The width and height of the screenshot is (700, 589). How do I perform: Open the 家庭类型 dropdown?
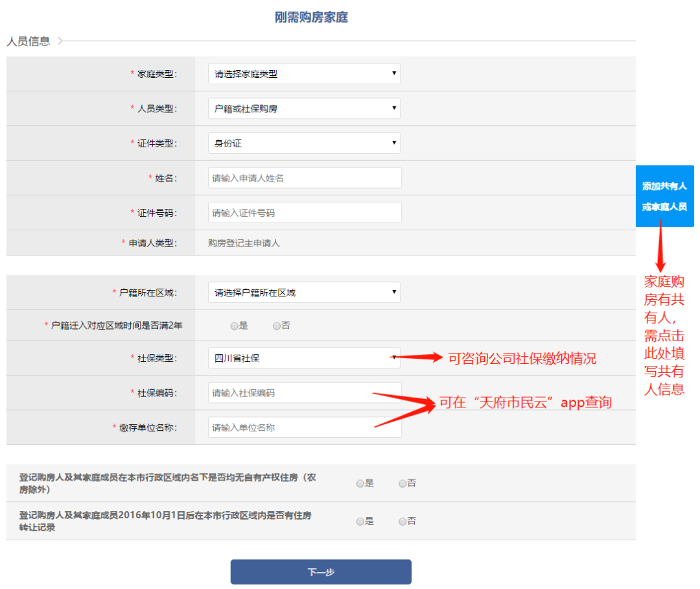304,74
